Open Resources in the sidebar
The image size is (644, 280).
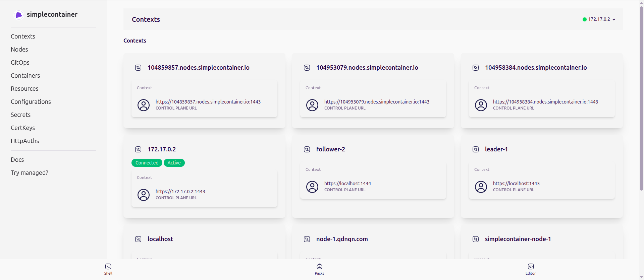[x=24, y=89]
